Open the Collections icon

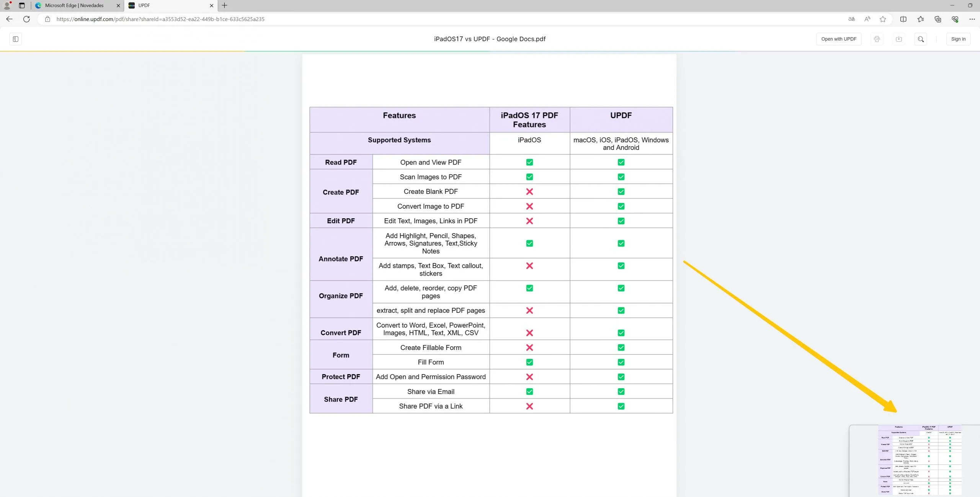(x=938, y=19)
